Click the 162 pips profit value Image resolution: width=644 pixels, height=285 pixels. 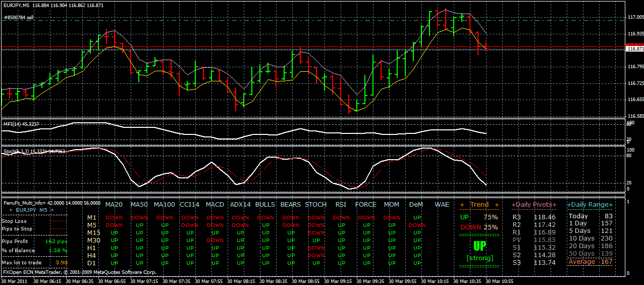point(56,242)
